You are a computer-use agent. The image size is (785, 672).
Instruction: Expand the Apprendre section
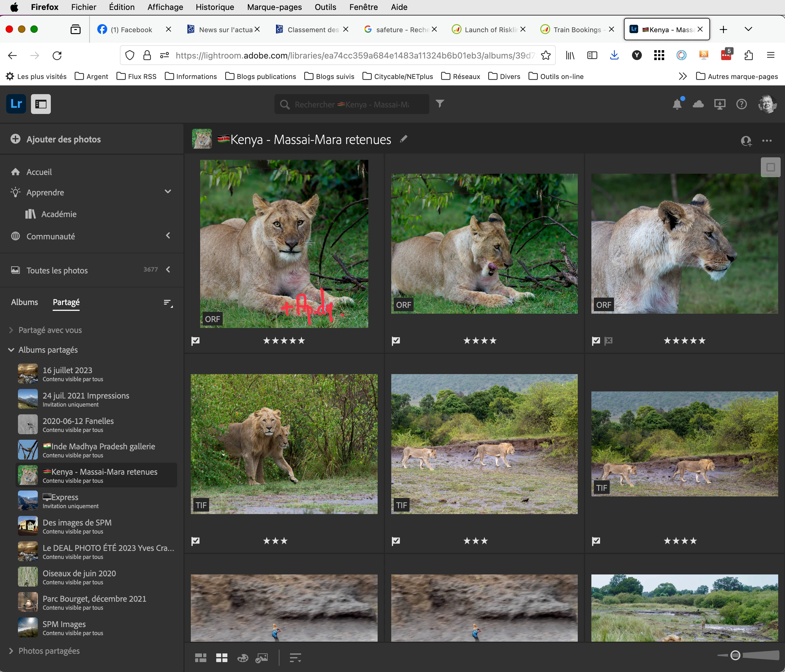tap(168, 192)
